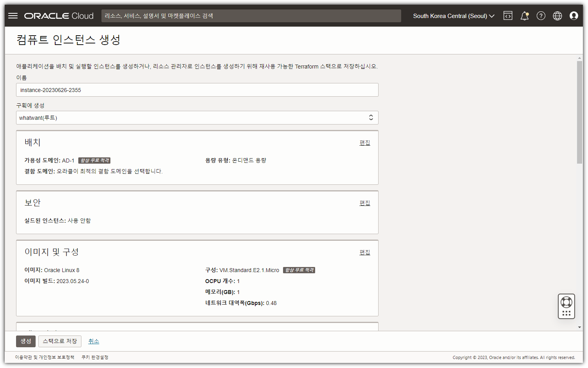Click the search field for resources and services

251,16
